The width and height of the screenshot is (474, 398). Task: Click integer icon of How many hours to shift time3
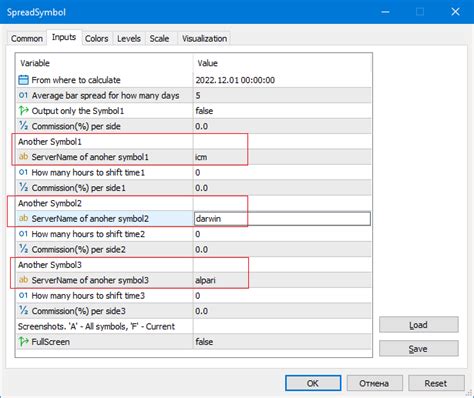(x=23, y=295)
